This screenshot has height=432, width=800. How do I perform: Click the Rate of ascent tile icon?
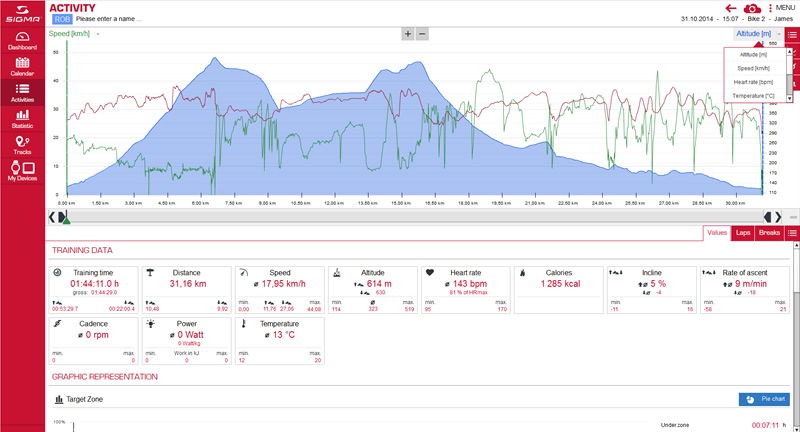tap(709, 272)
